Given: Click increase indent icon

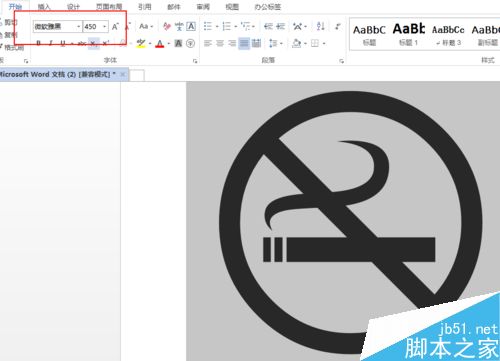Looking at the screenshot, I should (x=280, y=26).
